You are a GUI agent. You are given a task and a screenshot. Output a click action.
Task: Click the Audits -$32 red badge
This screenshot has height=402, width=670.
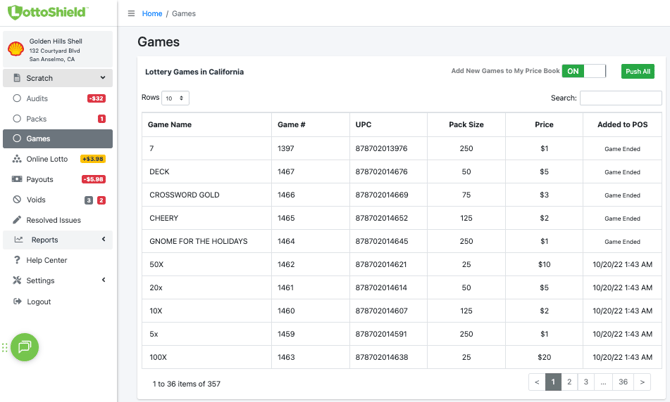97,98
